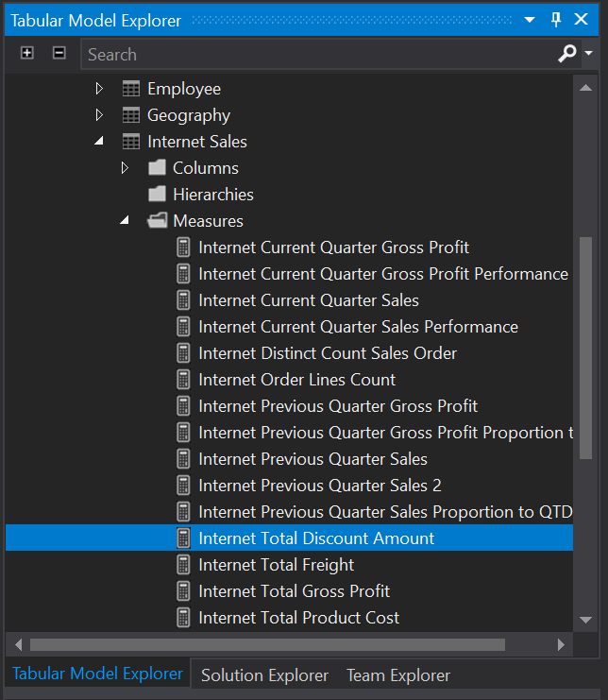
Task: Select Internet Total Gross Profit measure
Action: (294, 591)
